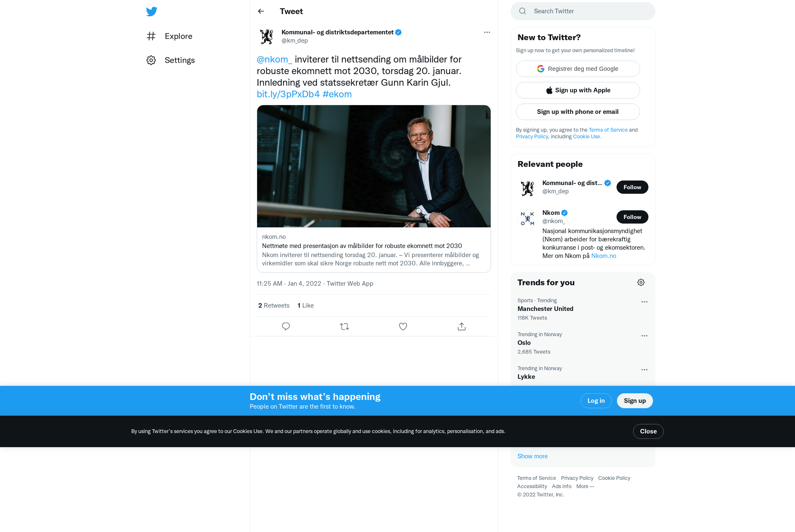
Task: Reply to the tweet via speech bubble icon
Action: pos(286,327)
